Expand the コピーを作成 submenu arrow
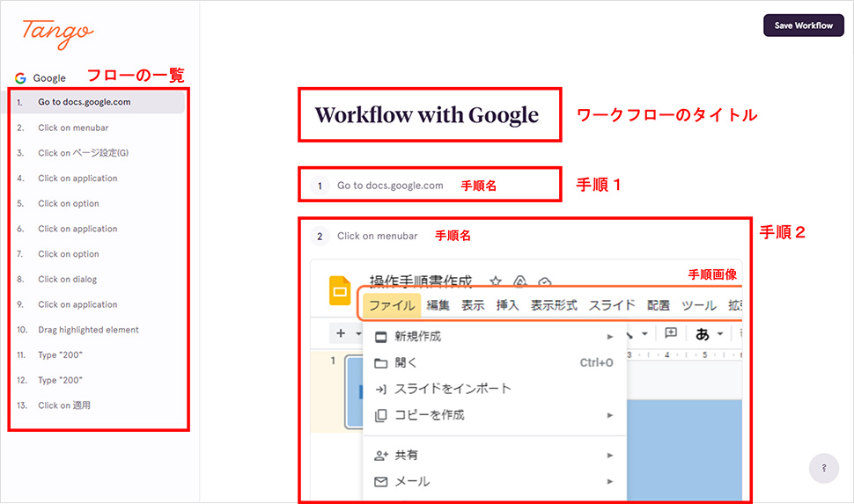 (610, 415)
